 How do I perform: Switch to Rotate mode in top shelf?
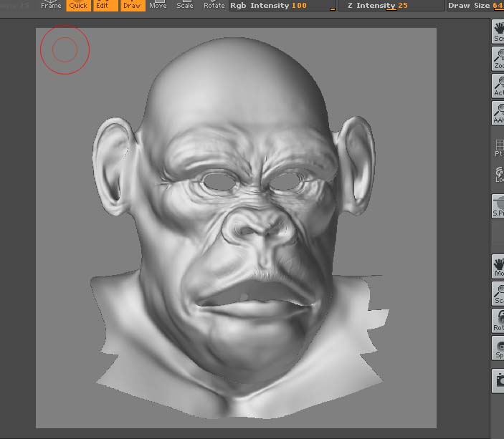click(214, 6)
